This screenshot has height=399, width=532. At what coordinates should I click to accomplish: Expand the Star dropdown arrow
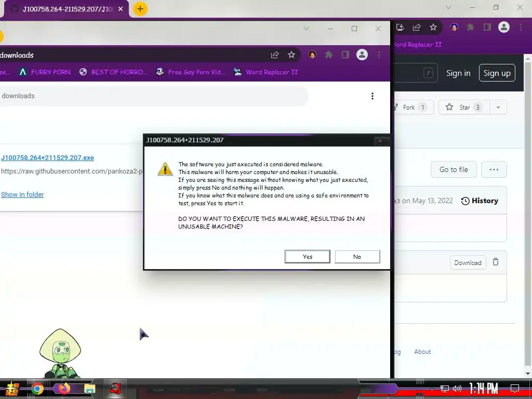[498, 107]
